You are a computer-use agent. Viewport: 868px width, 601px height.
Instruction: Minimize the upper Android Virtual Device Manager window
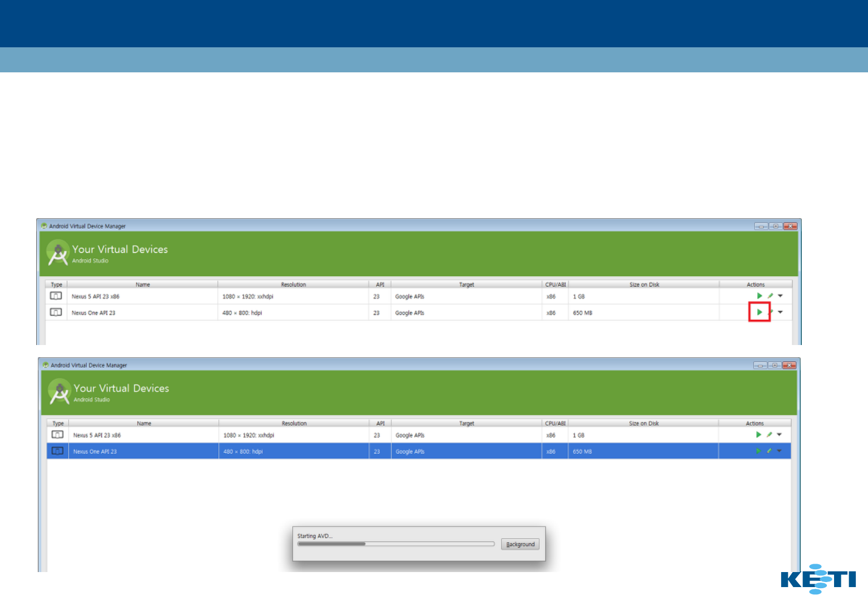click(x=761, y=226)
